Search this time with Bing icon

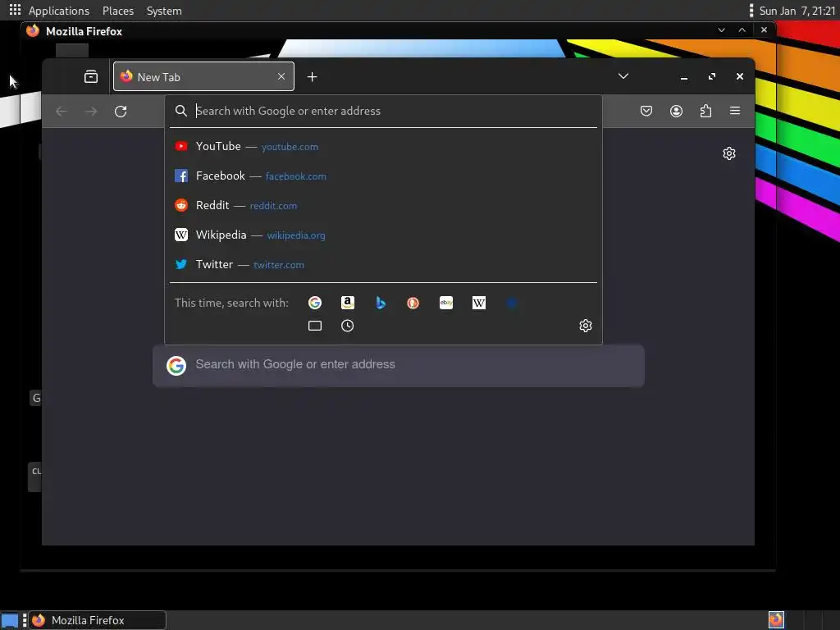(x=381, y=303)
